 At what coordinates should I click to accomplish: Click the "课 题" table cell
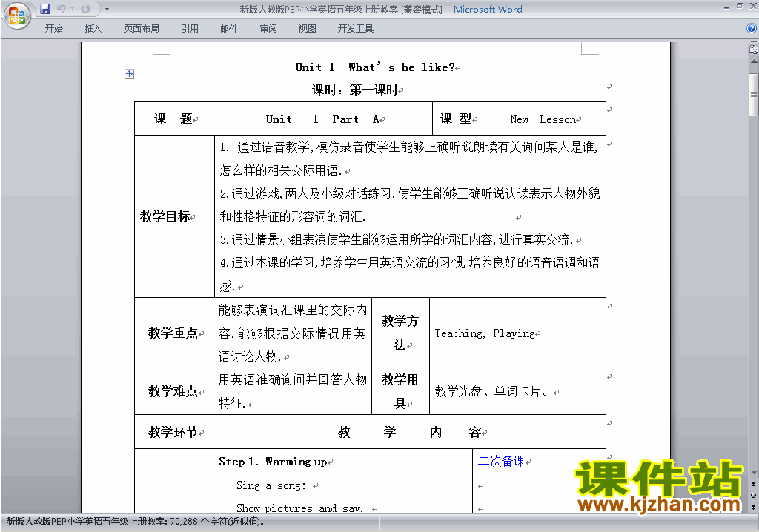click(173, 119)
